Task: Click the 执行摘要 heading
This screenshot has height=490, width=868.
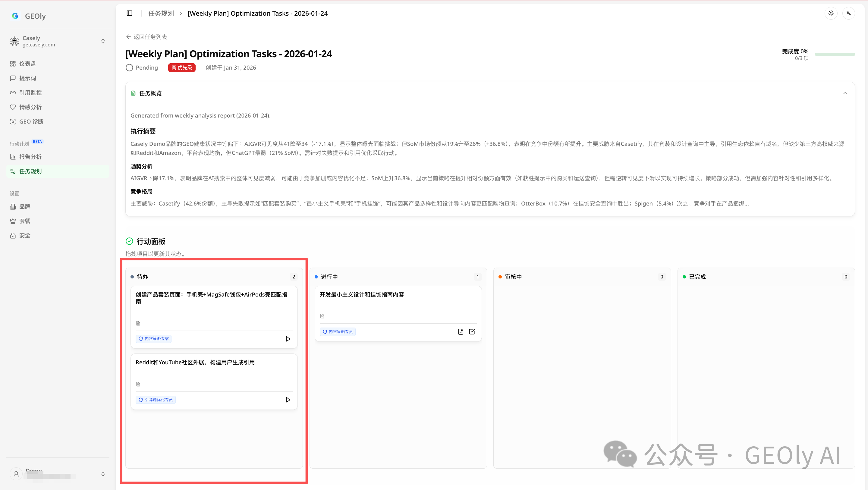Action: [143, 131]
